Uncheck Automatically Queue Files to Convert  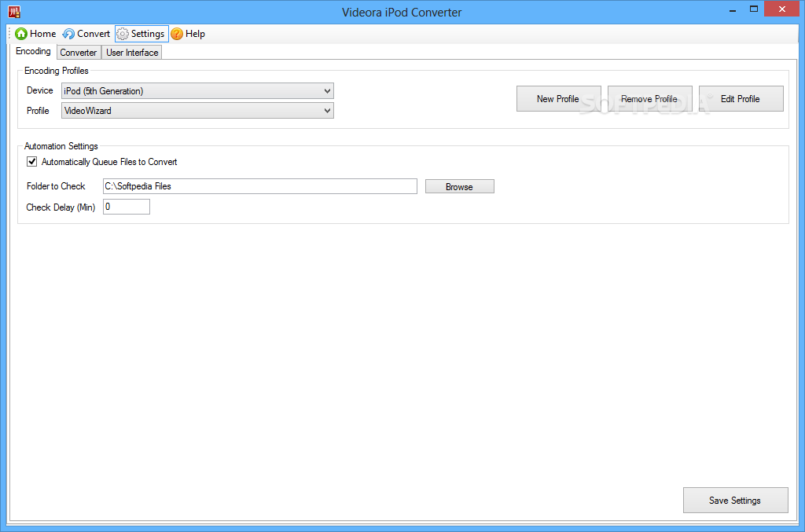31,162
